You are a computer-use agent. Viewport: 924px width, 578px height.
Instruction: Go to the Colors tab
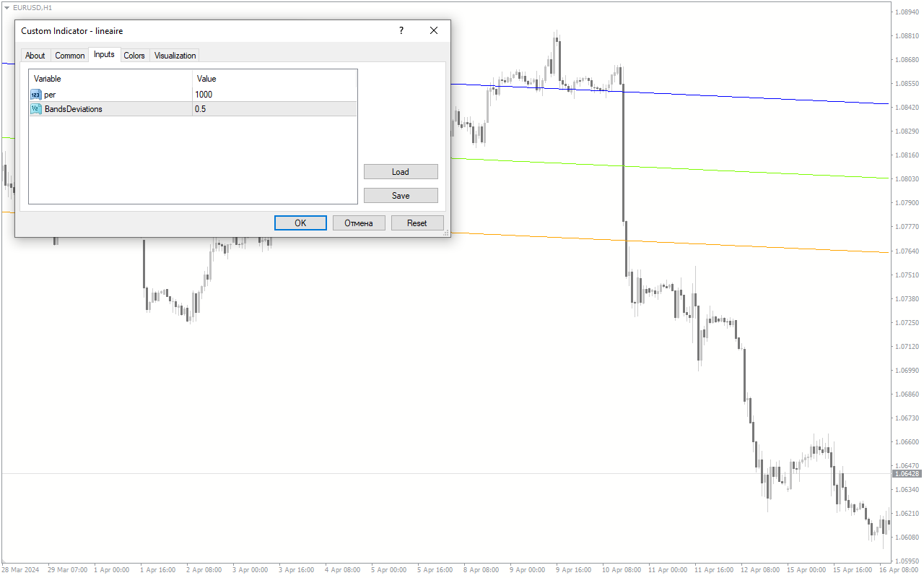[x=134, y=56]
